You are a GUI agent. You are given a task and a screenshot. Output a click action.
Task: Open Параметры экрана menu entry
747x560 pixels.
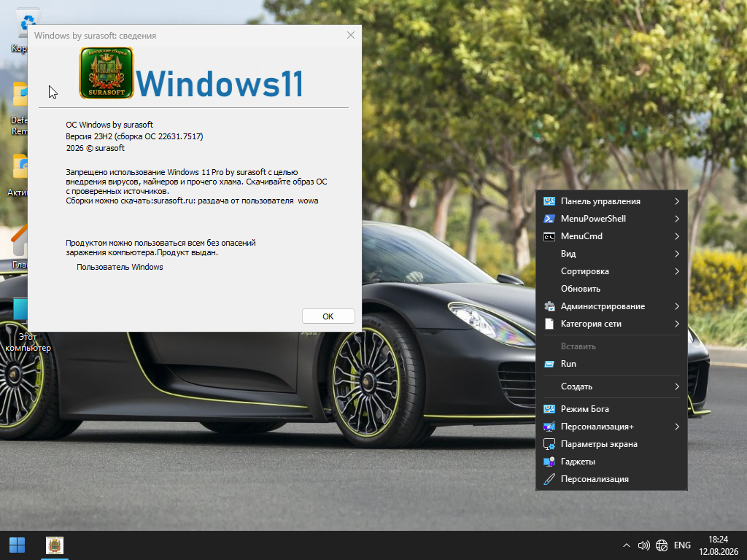(x=612, y=444)
